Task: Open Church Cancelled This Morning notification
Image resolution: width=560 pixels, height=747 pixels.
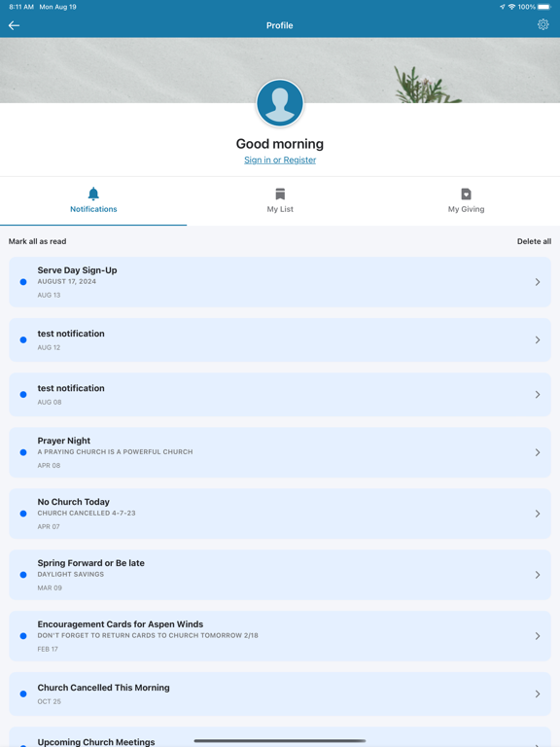Action: (280, 694)
